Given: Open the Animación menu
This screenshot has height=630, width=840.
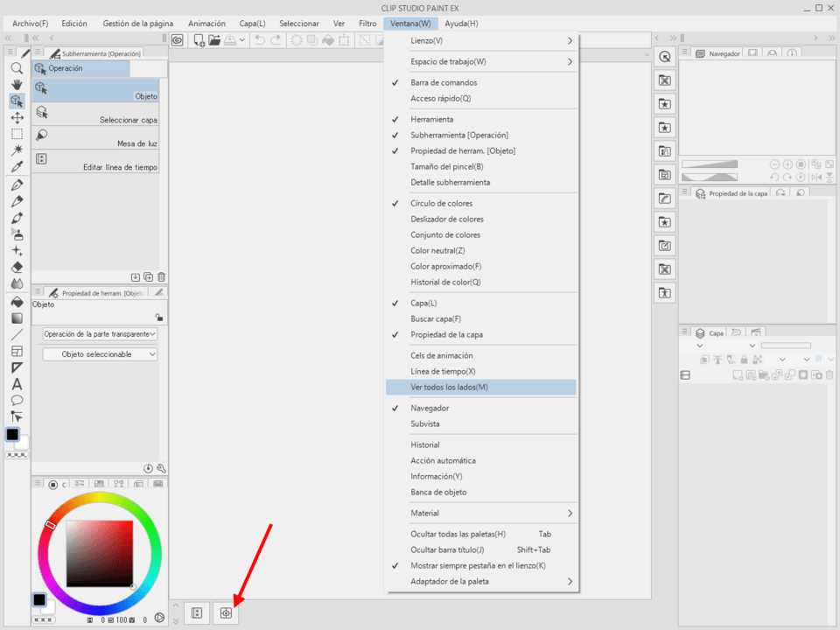Looking at the screenshot, I should click(x=206, y=24).
